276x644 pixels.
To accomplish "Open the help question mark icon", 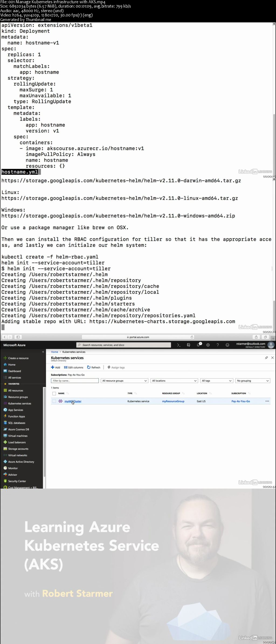I will click(x=218, y=345).
